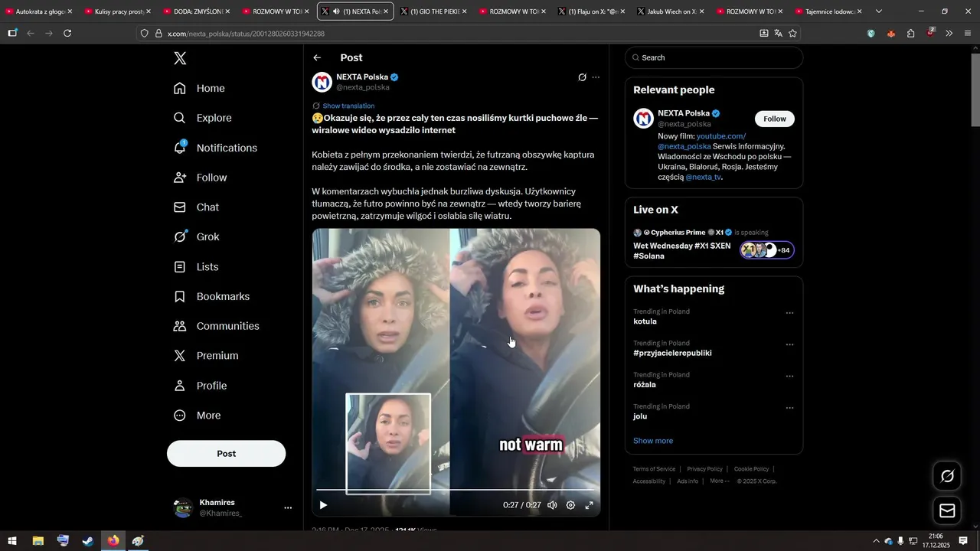Bookmark this page with star icon
Screen dimensions: 980x551
click(792, 33)
